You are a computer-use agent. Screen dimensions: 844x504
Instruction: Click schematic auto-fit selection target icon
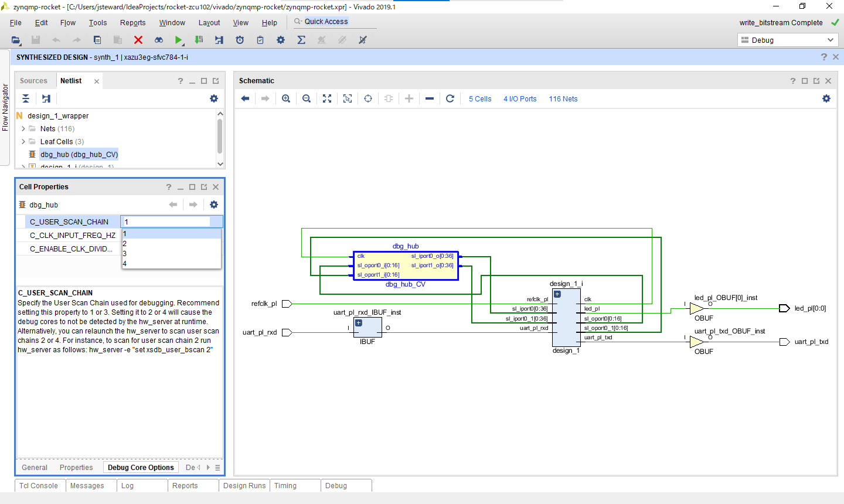click(368, 98)
